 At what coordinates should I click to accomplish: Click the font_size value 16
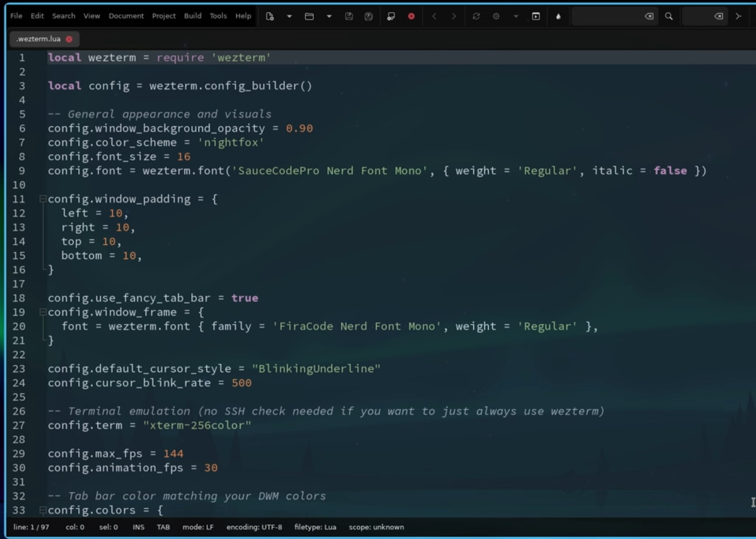tap(184, 157)
